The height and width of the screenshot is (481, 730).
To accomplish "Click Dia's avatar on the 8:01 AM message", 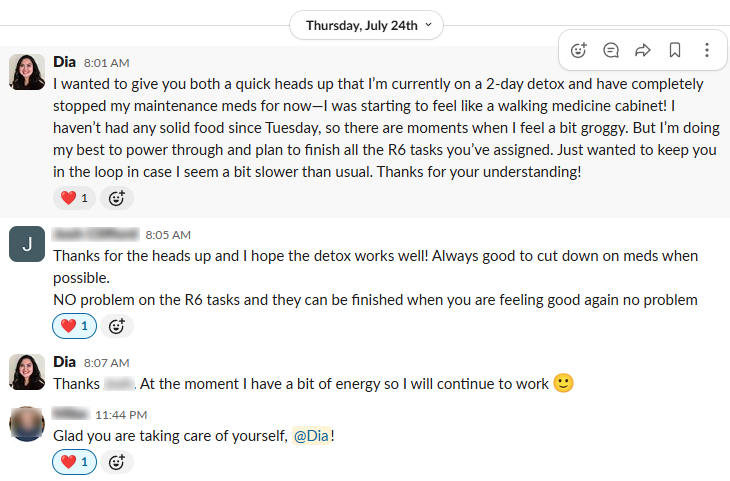I will pos(26,72).
